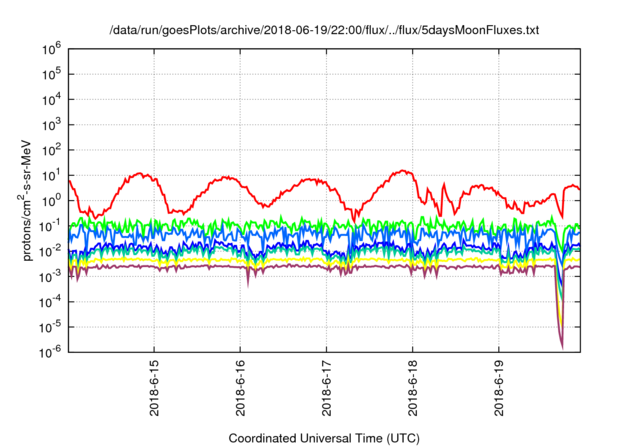Click the x-axis label 'Coordinated Universal Time (UTC)'
This screenshot has height=448, width=640.
click(324, 438)
